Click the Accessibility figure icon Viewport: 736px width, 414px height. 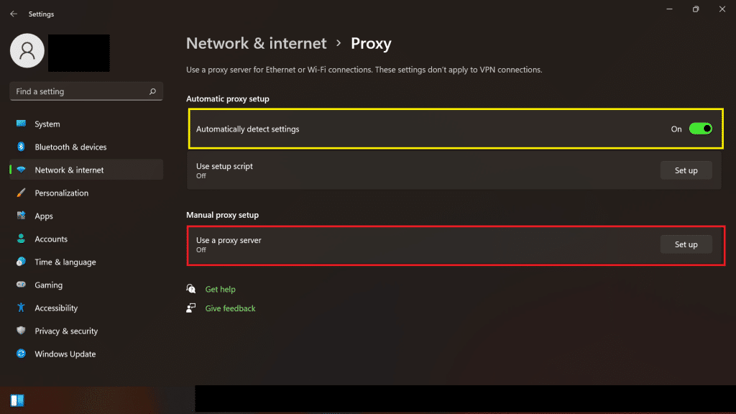pyautogui.click(x=21, y=308)
